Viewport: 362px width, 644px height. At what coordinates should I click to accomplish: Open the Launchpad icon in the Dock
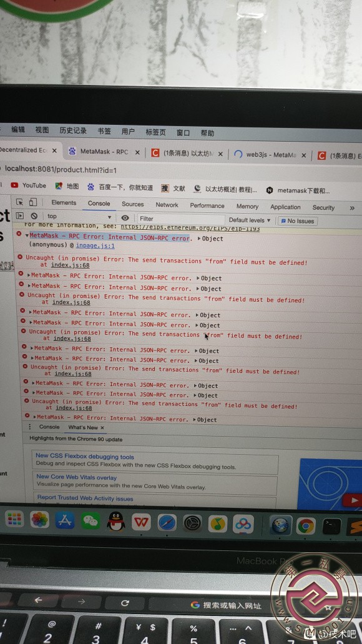point(14,519)
